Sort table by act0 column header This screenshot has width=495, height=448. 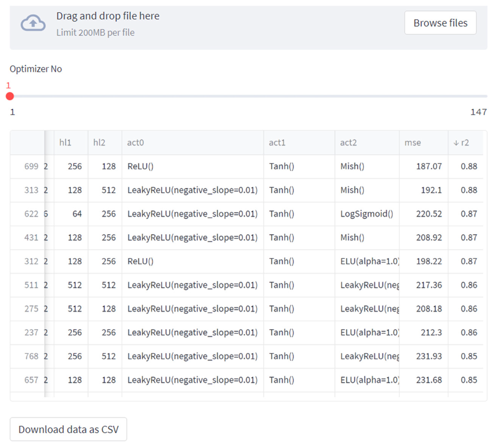[136, 143]
